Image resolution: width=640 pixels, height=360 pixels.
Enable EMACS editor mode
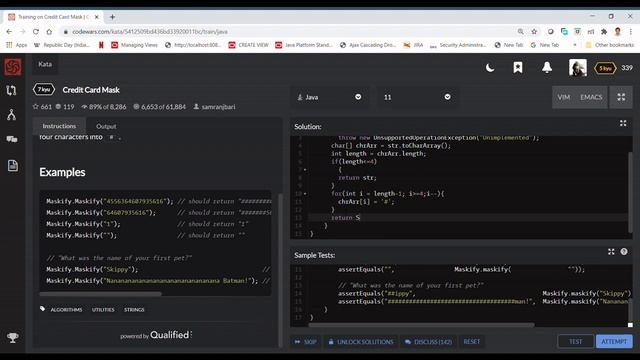[591, 97]
